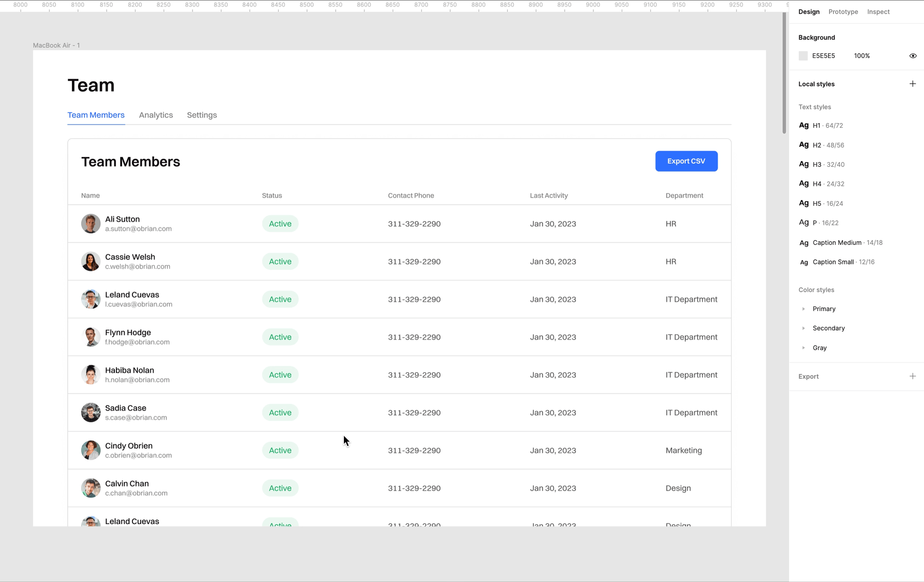
Task: Click the large Team page title
Action: coord(91,85)
